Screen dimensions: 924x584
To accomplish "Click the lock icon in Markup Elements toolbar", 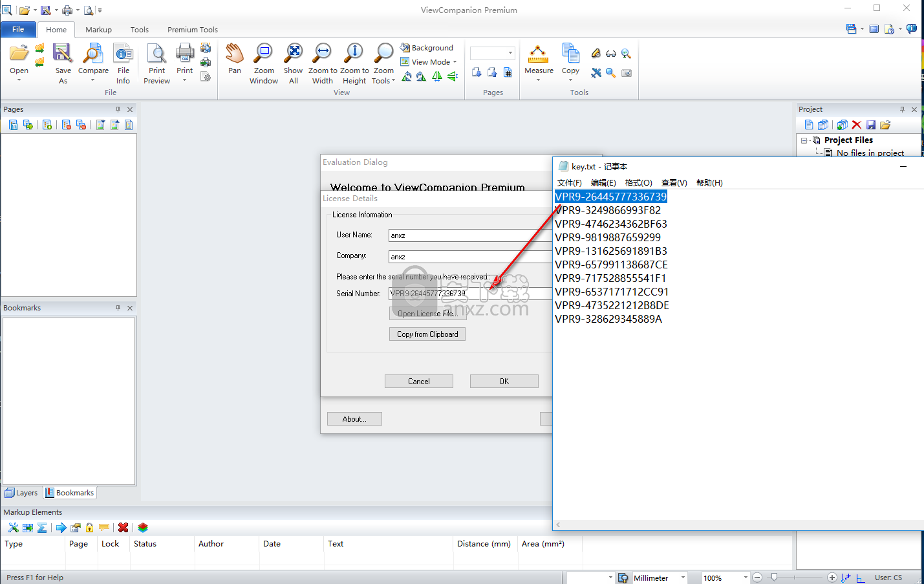I will click(89, 528).
